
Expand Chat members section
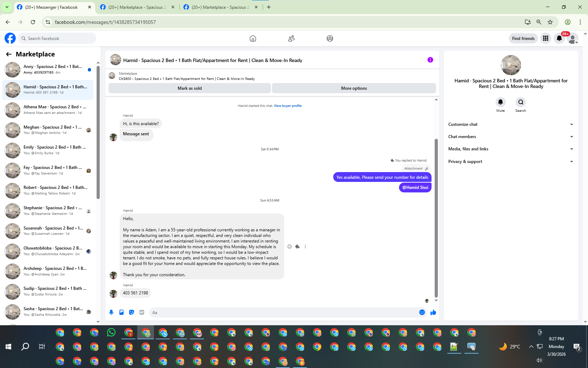click(511, 137)
